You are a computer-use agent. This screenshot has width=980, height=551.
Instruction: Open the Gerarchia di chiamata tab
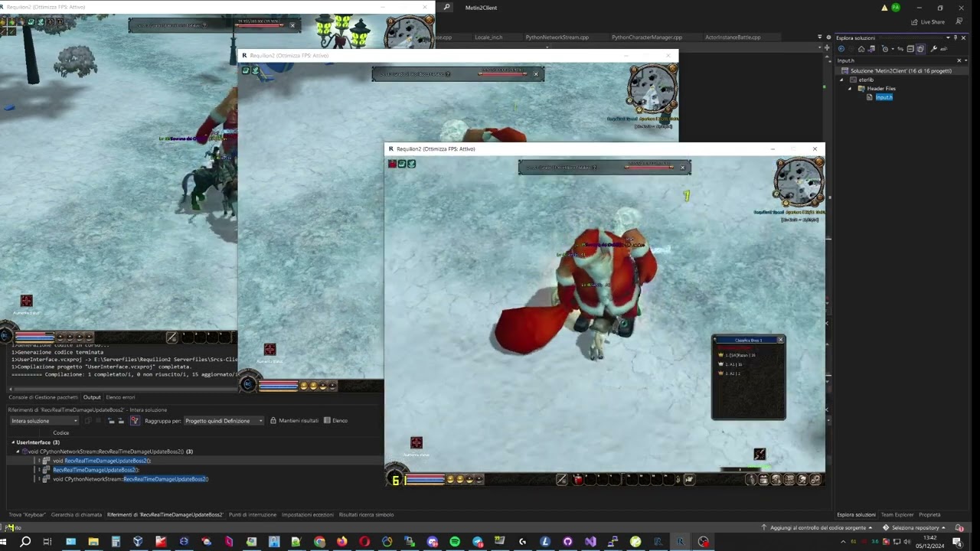76,515
